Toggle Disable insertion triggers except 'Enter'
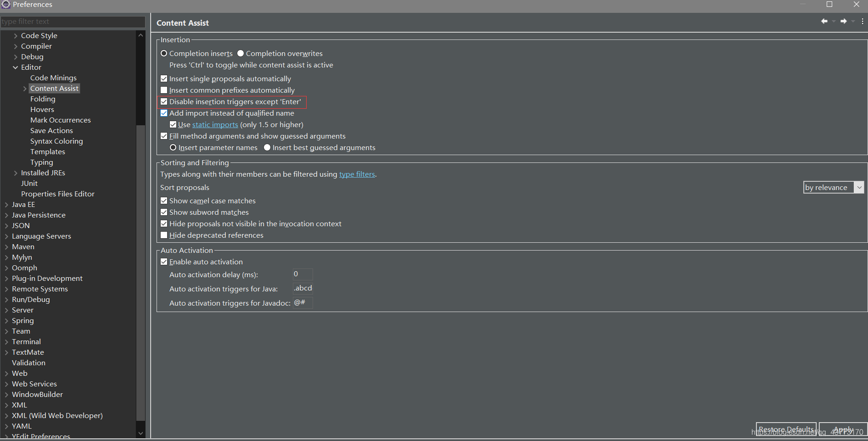The image size is (868, 441). coord(164,101)
